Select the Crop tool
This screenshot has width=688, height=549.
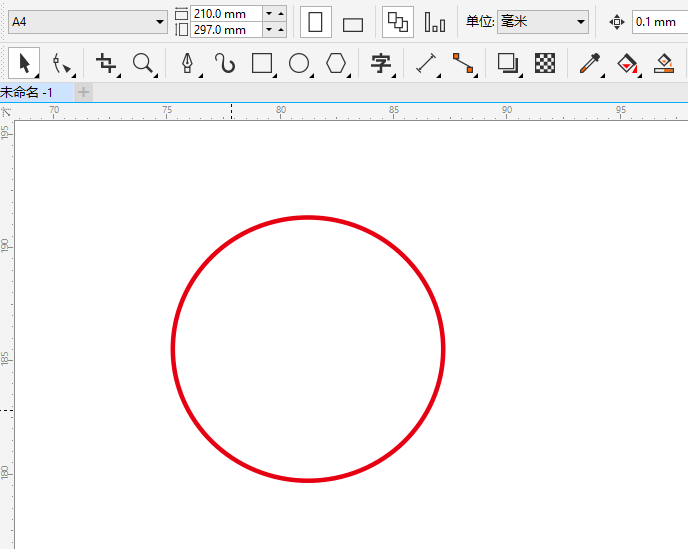pyautogui.click(x=107, y=63)
